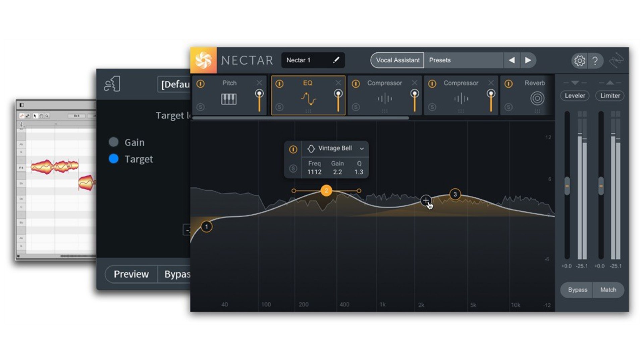Select the first Compressor module icon
The width and height of the screenshot is (644, 362).
point(385,99)
